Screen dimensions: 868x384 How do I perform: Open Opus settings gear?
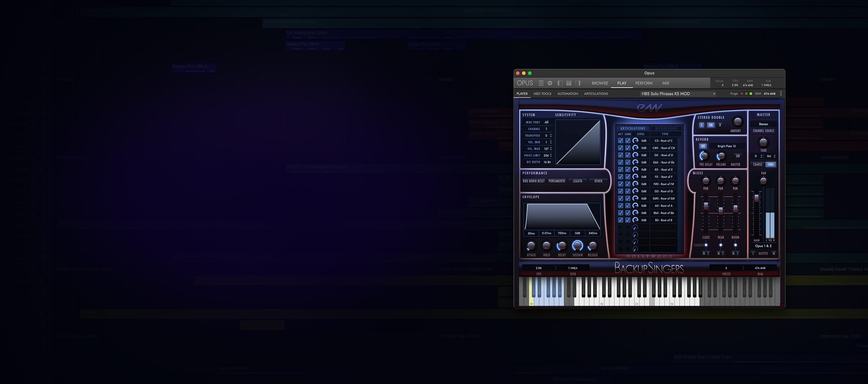point(550,83)
